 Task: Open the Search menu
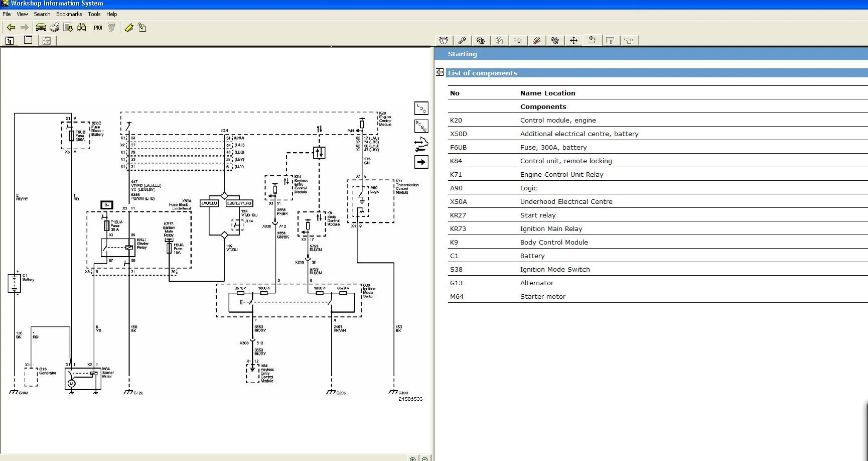42,14
